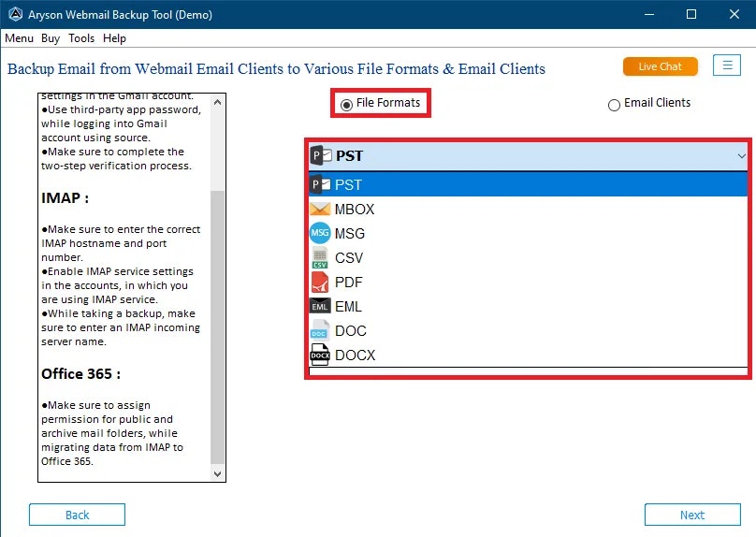756x537 pixels.
Task: Click the DOC file icon
Action: [x=320, y=330]
